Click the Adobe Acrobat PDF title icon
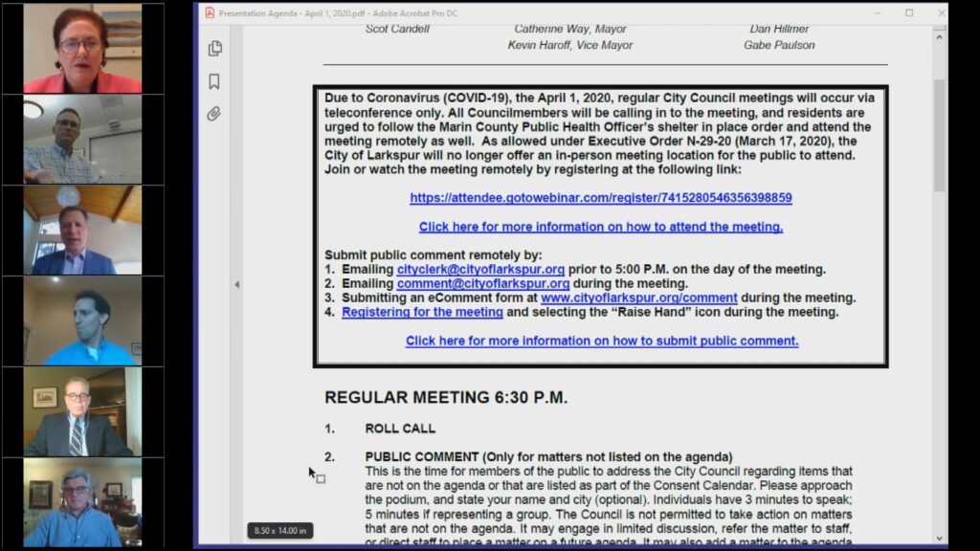Image resolution: width=980 pixels, height=551 pixels. point(210,13)
